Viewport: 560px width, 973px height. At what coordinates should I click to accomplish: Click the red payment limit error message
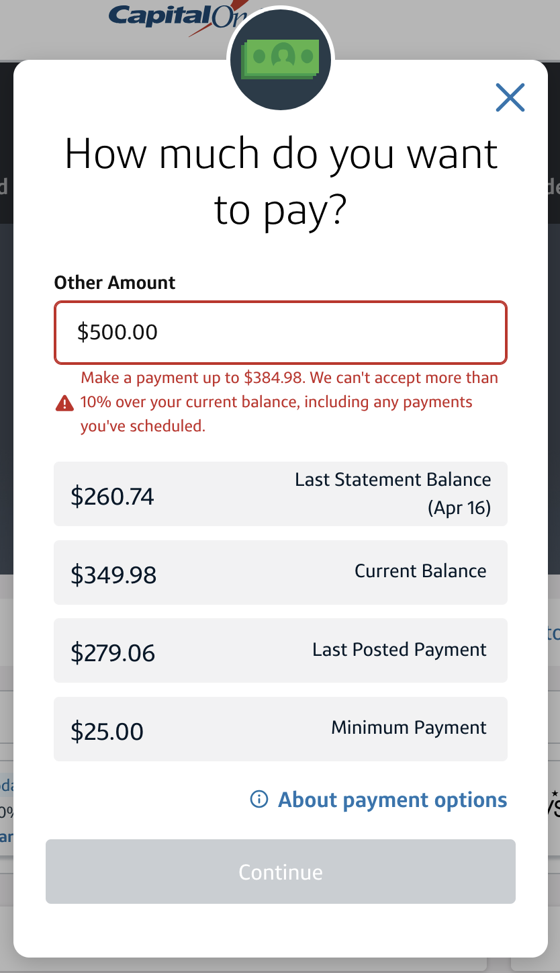click(x=289, y=402)
